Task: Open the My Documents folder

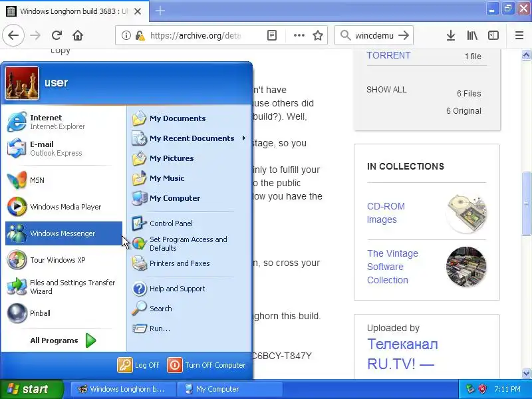Action: [x=189, y=118]
